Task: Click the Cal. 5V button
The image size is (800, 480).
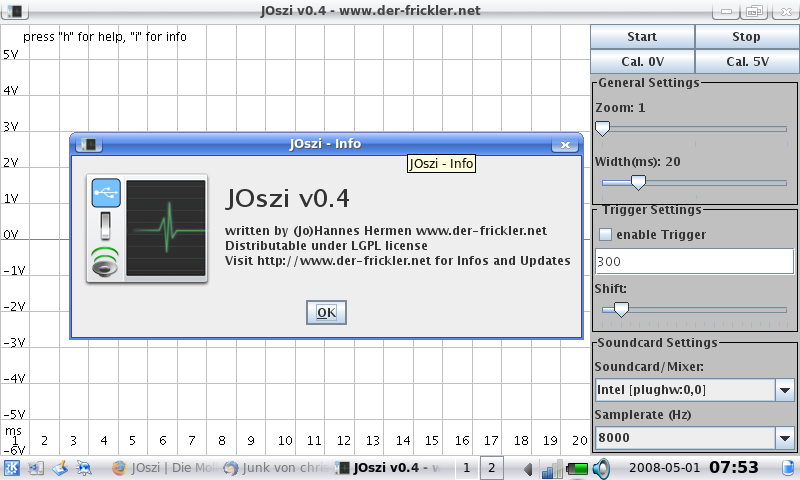Action: tap(746, 61)
